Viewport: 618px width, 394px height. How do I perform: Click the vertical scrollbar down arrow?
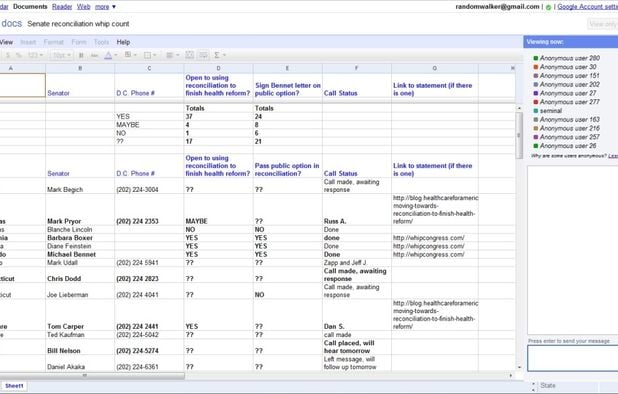[519, 367]
